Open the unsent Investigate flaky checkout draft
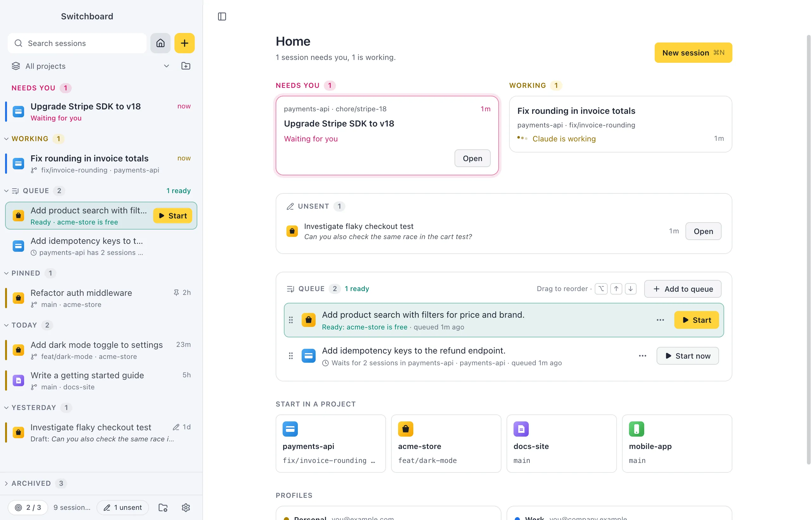812x520 pixels. point(703,231)
